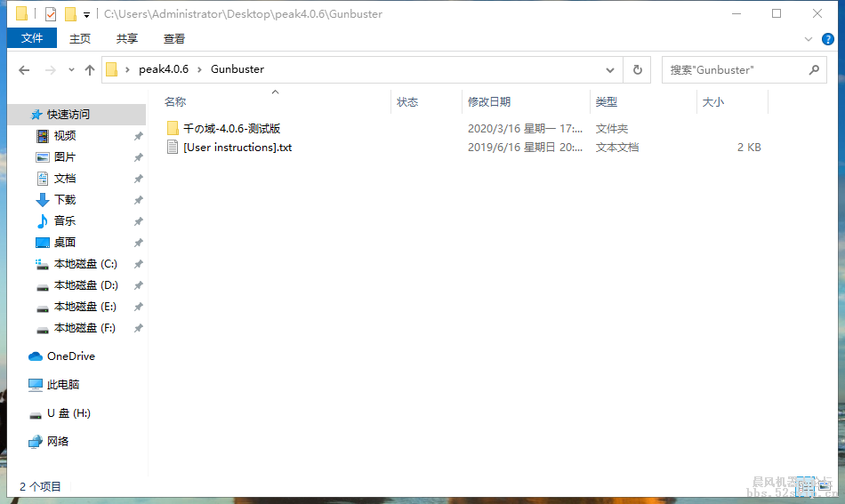Screen dimensions: 845x504
Task: Select the 千の域-4.0.6-测试版 folder icon
Action: [x=173, y=128]
